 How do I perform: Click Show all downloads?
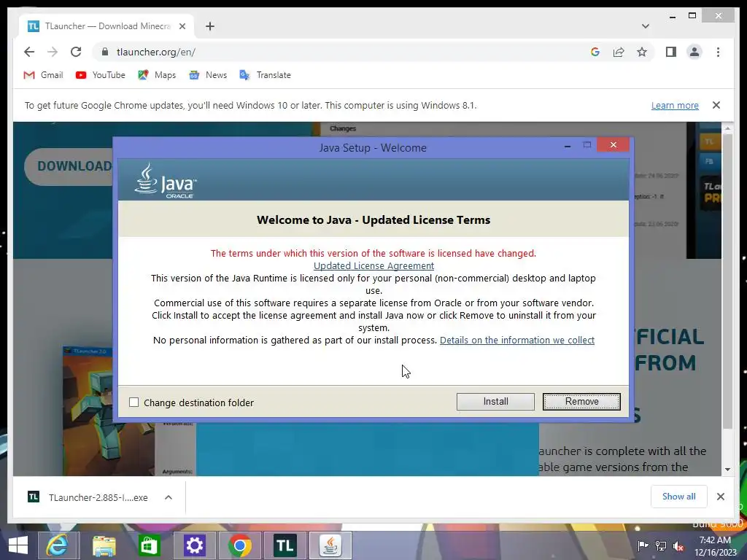679,497
